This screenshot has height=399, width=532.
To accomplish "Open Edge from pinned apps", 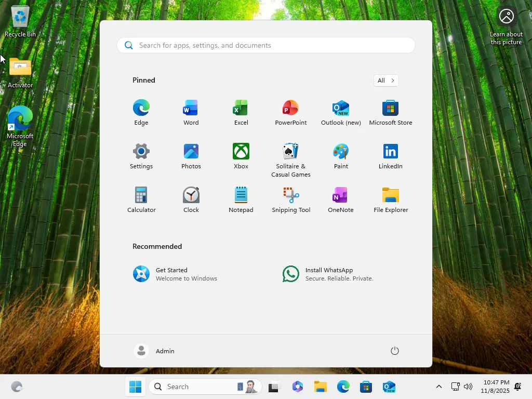I will click(141, 112).
